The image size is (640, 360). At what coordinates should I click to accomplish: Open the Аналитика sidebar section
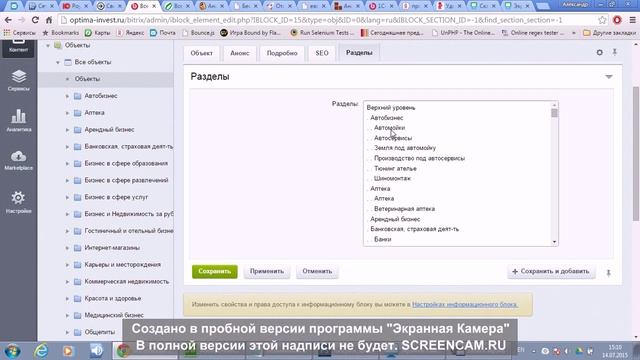tap(18, 120)
